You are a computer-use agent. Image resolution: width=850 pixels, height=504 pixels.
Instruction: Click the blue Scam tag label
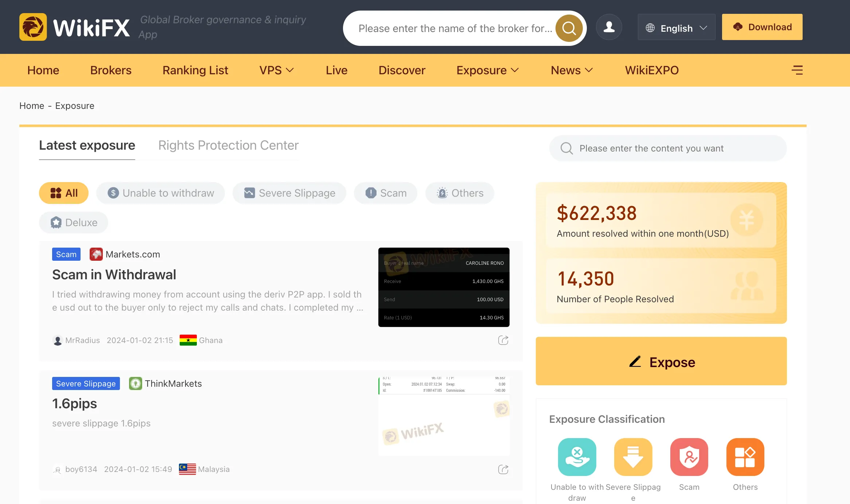click(x=66, y=254)
